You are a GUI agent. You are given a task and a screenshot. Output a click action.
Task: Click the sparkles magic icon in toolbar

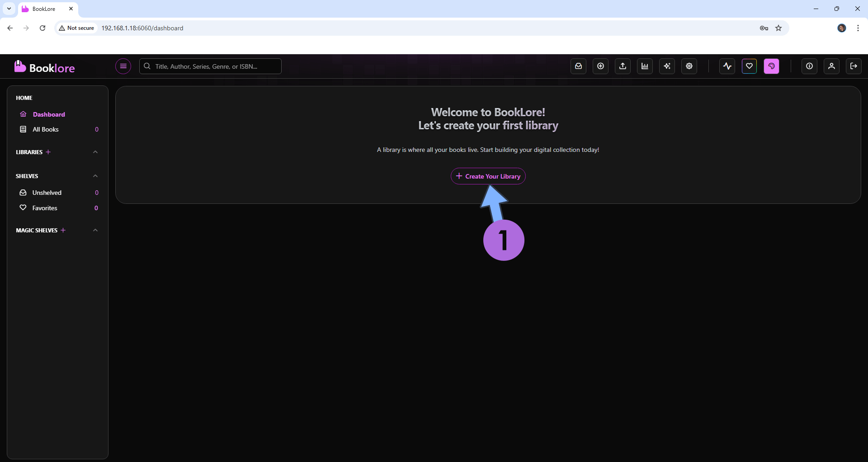click(x=667, y=66)
